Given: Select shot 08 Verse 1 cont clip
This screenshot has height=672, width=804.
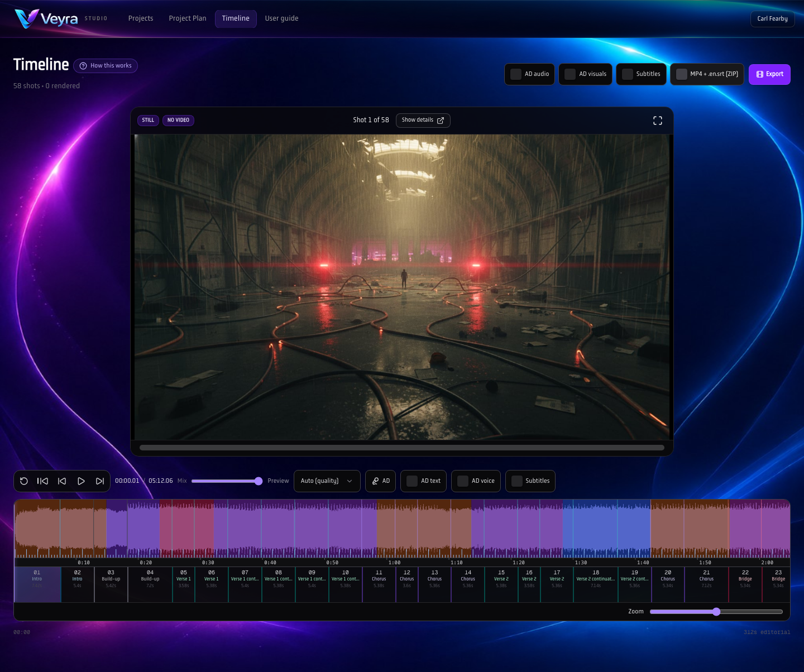Looking at the screenshot, I should pos(279,584).
